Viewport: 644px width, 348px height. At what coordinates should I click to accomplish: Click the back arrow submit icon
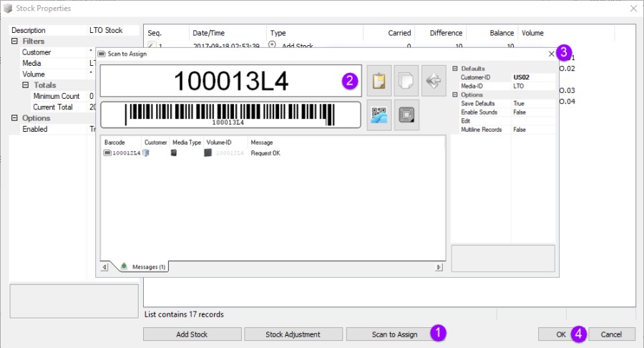click(434, 80)
